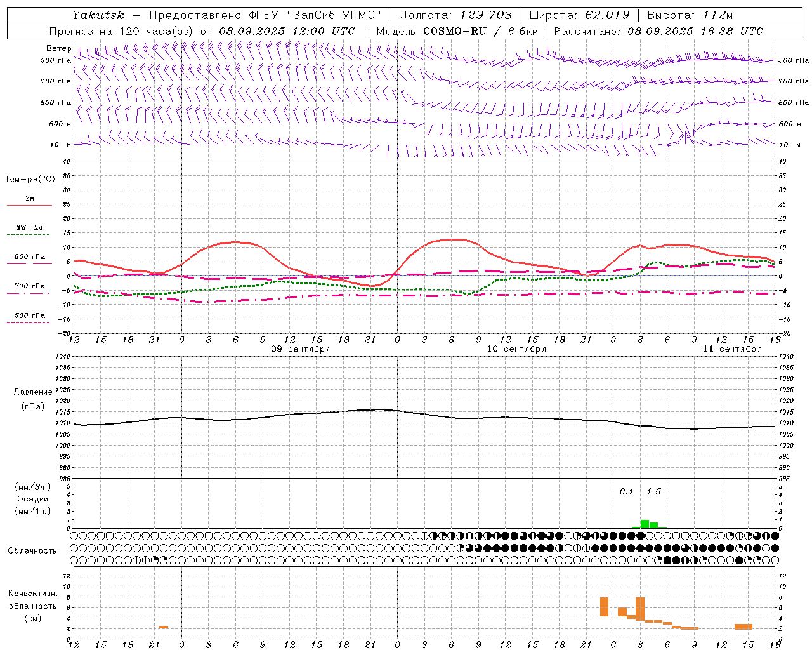
Task: Click the 'Осадки' precipitation label
Action: (x=32, y=499)
